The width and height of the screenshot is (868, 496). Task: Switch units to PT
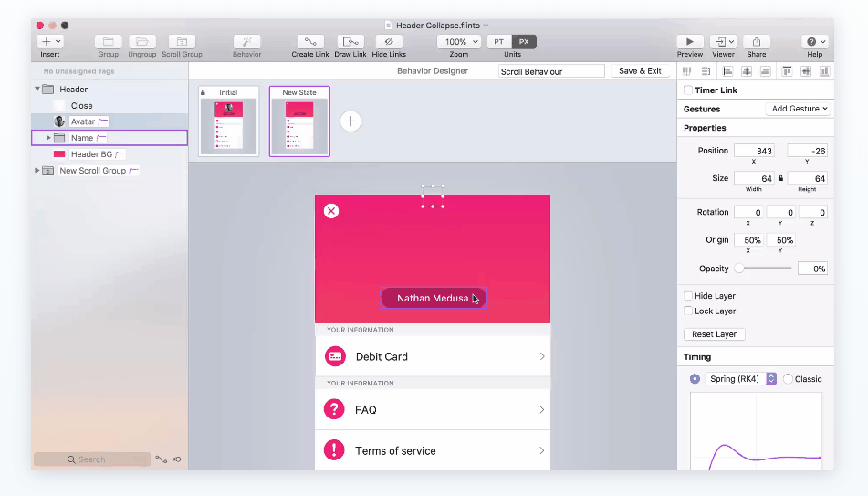click(499, 42)
